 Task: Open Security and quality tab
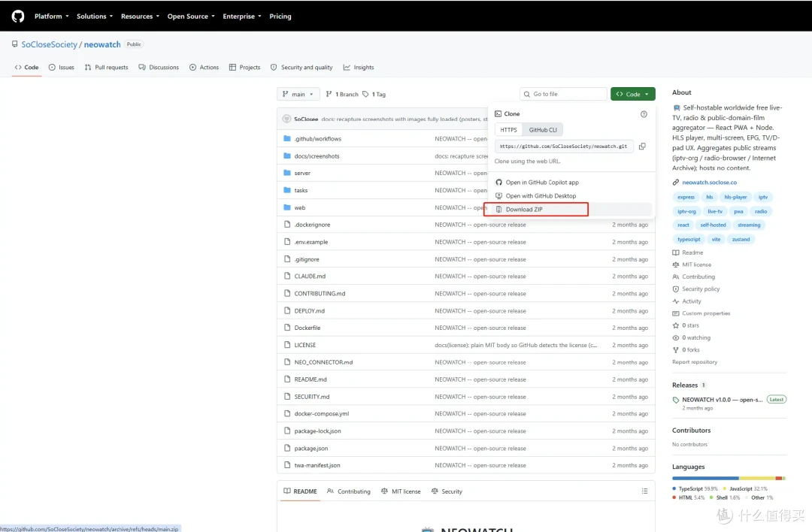coord(301,68)
